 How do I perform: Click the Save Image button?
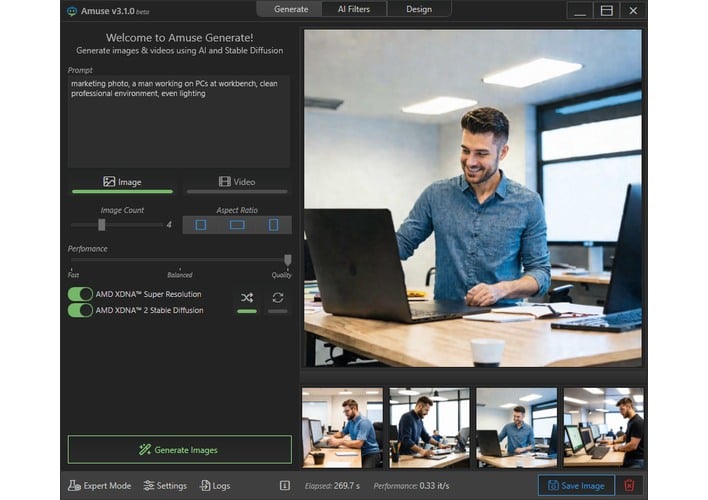point(576,486)
